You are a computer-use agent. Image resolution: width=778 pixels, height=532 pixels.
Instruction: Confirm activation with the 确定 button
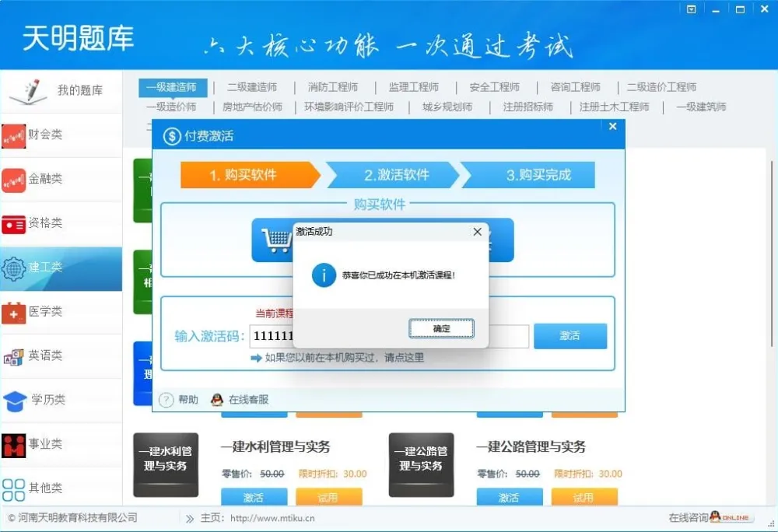point(441,328)
